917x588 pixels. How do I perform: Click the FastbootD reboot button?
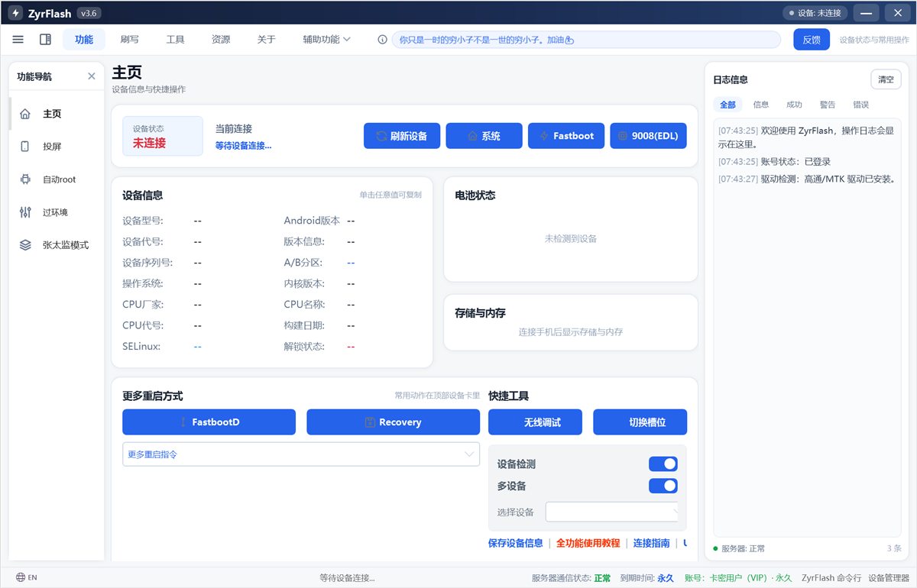(x=209, y=422)
